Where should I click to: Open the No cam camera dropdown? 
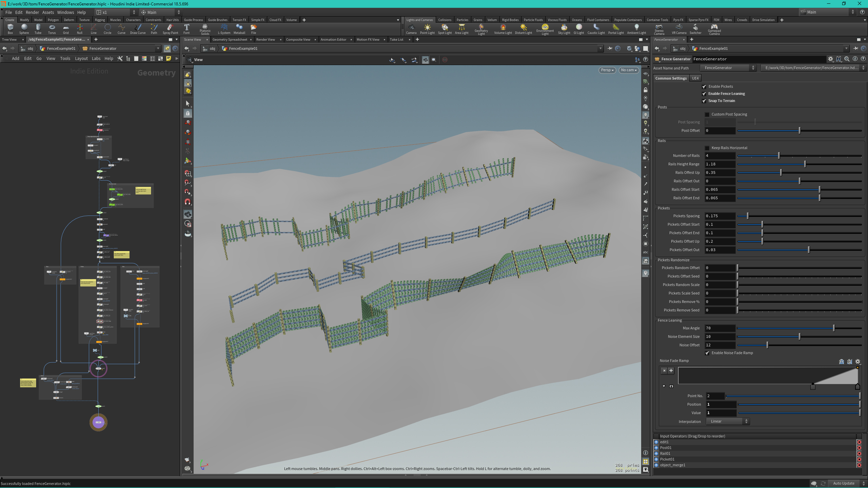pos(628,70)
